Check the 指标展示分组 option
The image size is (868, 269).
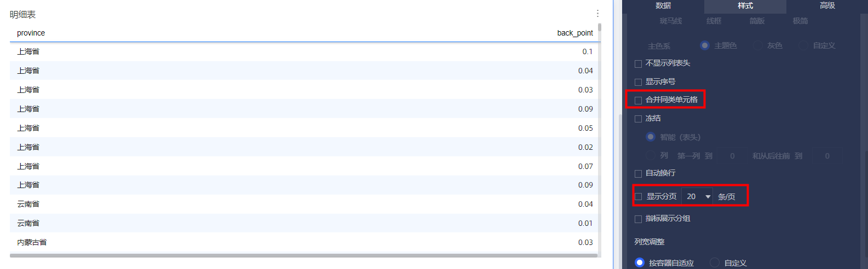[x=638, y=219]
